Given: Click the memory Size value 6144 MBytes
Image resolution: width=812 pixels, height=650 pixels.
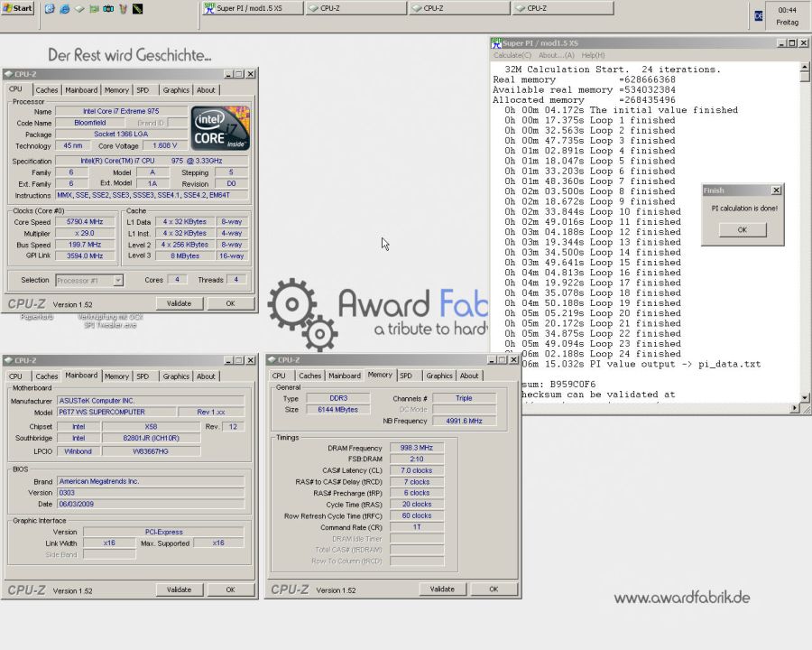Looking at the screenshot, I should (x=337, y=410).
